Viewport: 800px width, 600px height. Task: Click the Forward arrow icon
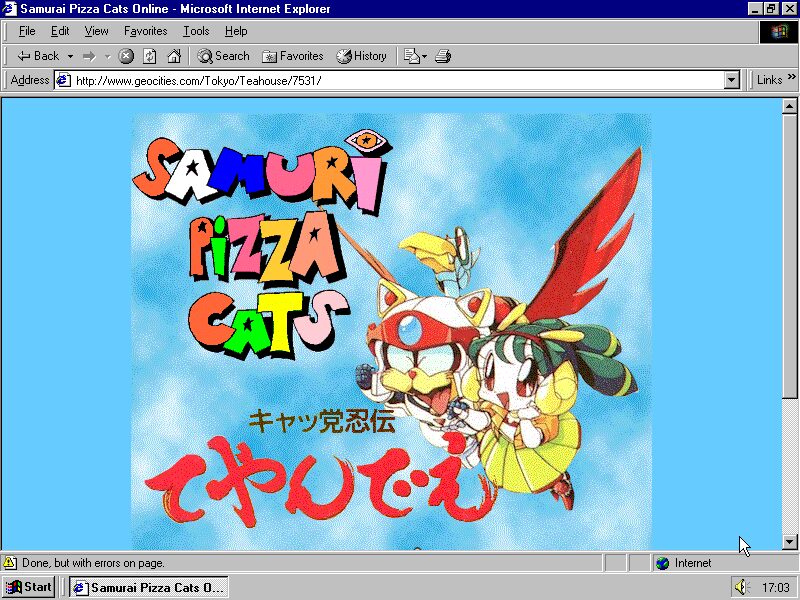89,56
